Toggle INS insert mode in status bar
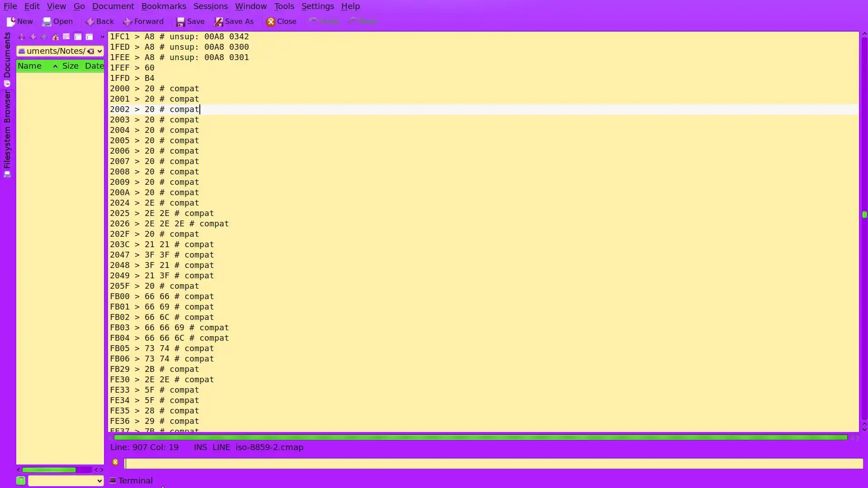868x488 pixels. coord(200,447)
